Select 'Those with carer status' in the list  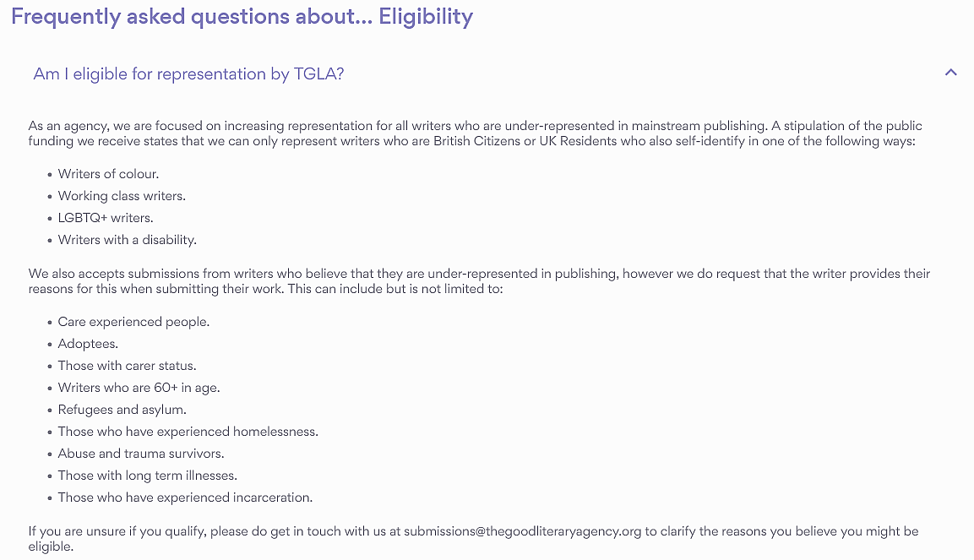click(127, 366)
